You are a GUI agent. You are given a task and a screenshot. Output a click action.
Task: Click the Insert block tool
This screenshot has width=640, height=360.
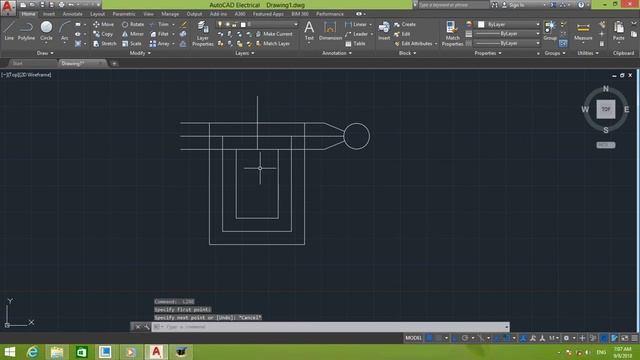click(x=384, y=31)
